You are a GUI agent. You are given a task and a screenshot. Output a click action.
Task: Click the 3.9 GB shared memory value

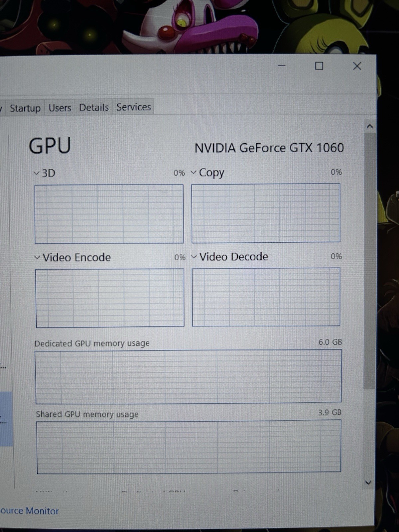point(330,413)
